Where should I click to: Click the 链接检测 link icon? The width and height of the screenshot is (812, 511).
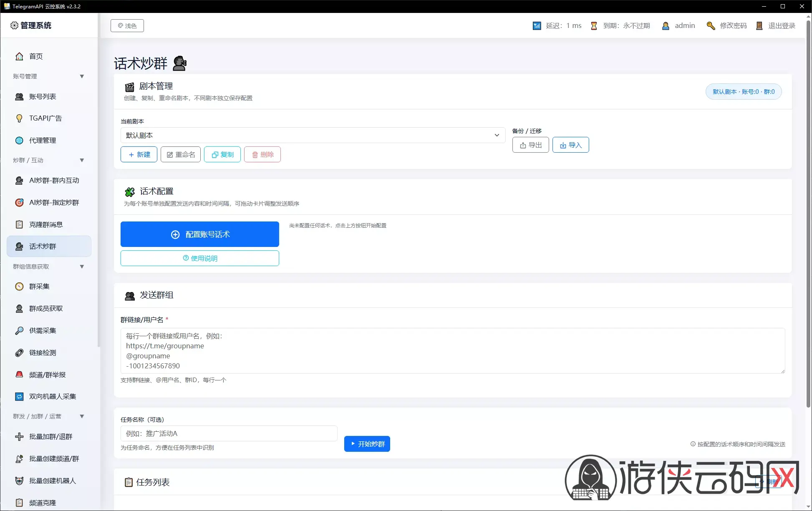[19, 353]
